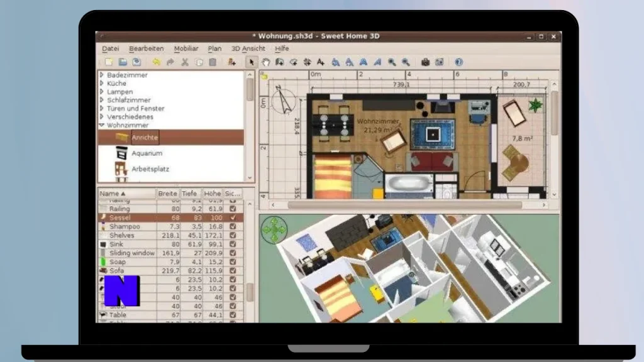
Task: Click the compass rose on the plan
Action: 284,101
